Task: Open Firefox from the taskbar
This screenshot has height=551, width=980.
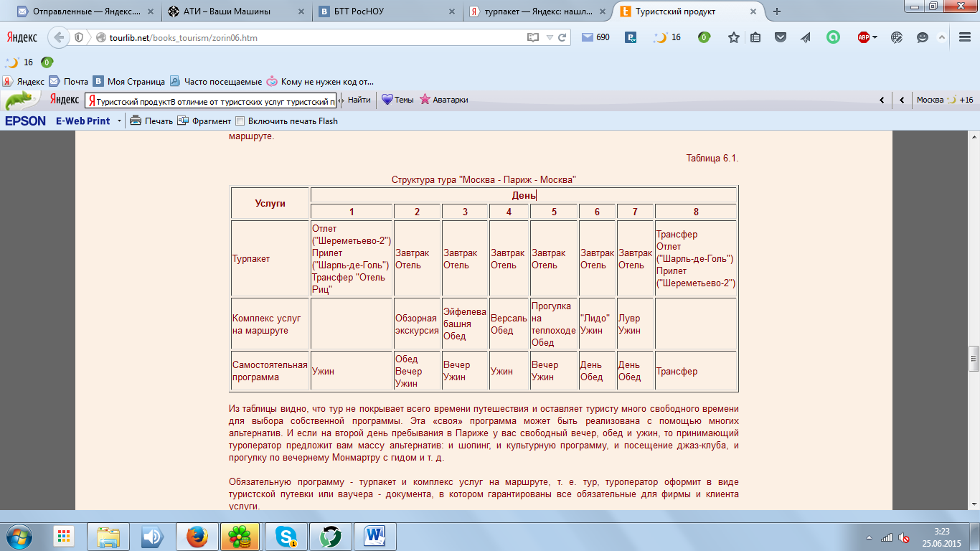Action: point(196,536)
